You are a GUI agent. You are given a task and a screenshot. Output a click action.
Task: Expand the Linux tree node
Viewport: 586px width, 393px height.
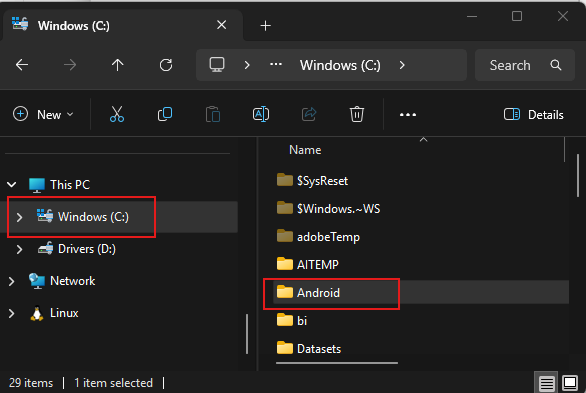click(12, 313)
